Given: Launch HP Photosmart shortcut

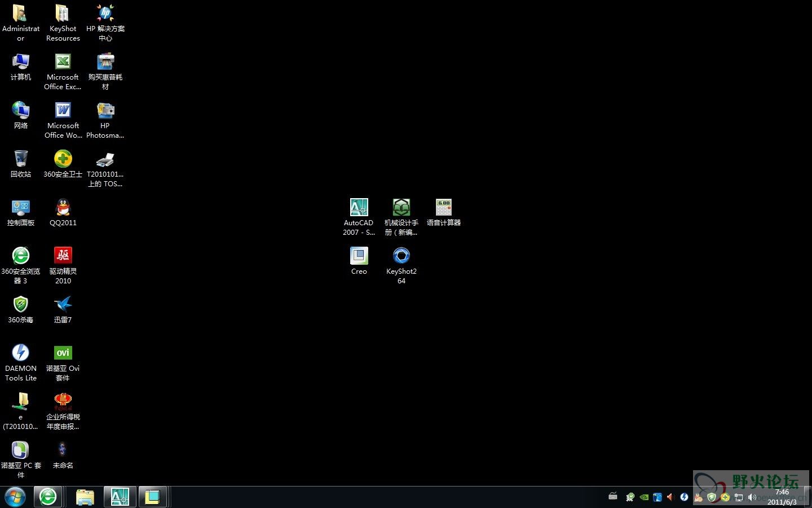Looking at the screenshot, I should coord(105,111).
